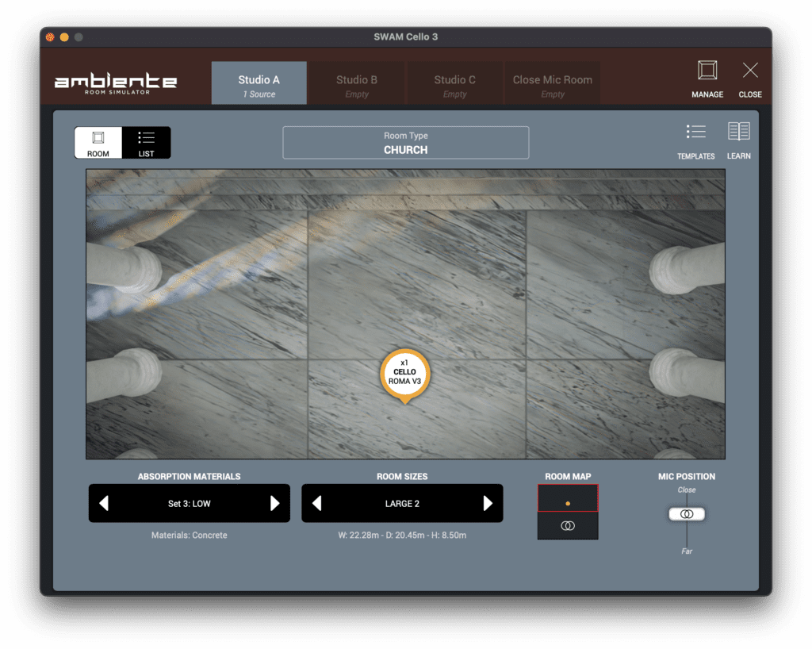The image size is (812, 649).
Task: Select the ROOM view icon
Action: click(x=98, y=142)
